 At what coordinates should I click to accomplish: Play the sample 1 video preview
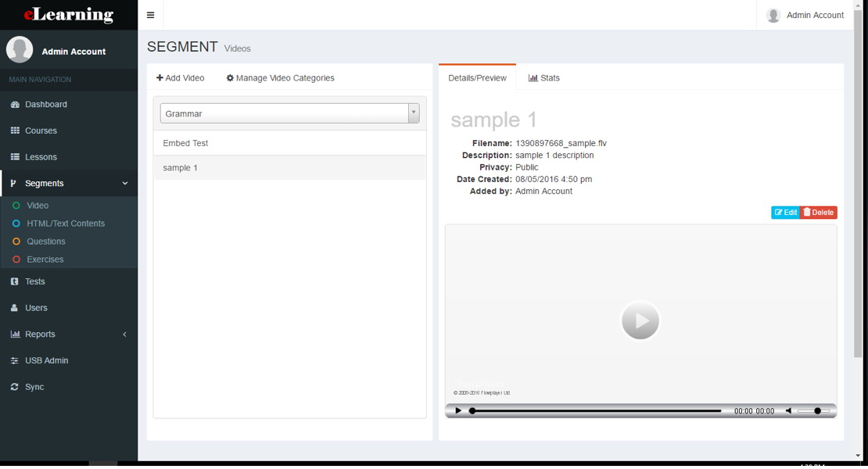tap(640, 320)
